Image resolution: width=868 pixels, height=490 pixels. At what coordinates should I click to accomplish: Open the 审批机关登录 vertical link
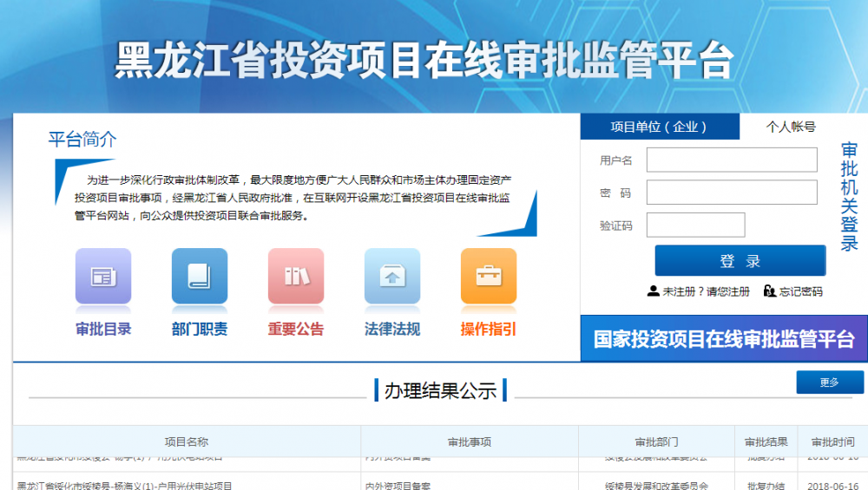849,197
